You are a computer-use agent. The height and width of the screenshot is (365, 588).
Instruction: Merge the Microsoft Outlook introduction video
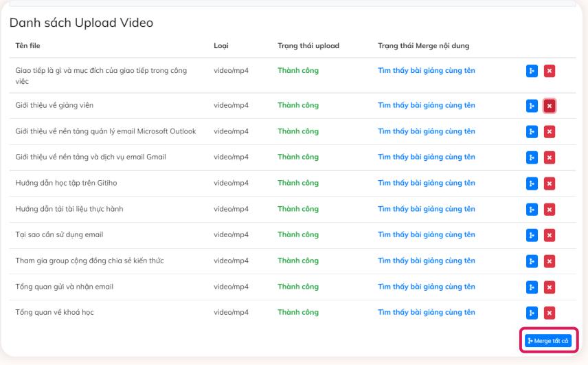point(532,131)
